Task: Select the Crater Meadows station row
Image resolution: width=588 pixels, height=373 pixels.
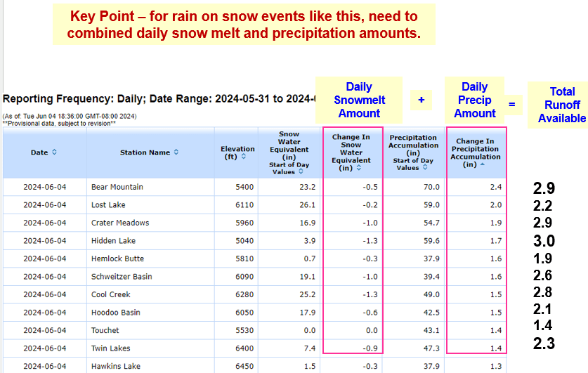Action: click(120, 223)
